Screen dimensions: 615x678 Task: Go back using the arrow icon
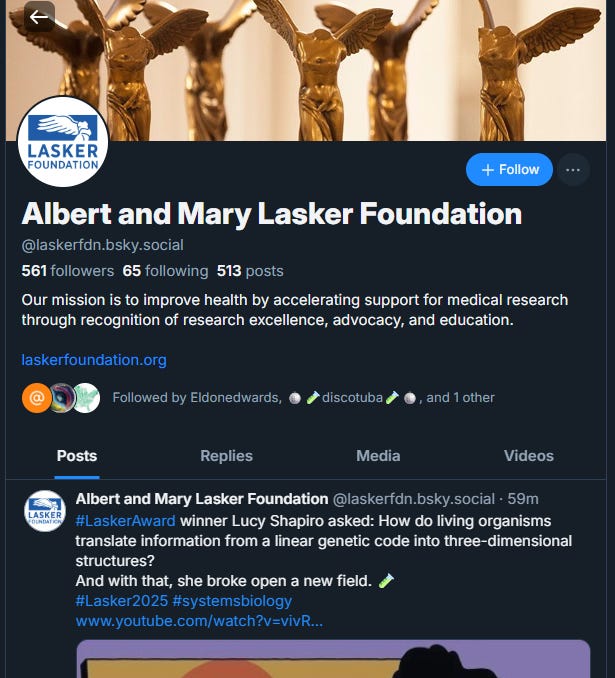pos(39,17)
